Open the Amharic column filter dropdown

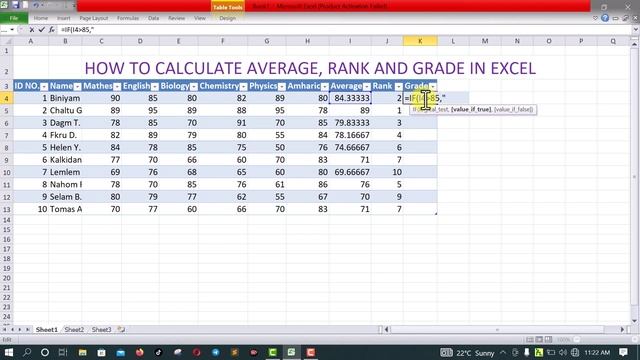(x=324, y=87)
